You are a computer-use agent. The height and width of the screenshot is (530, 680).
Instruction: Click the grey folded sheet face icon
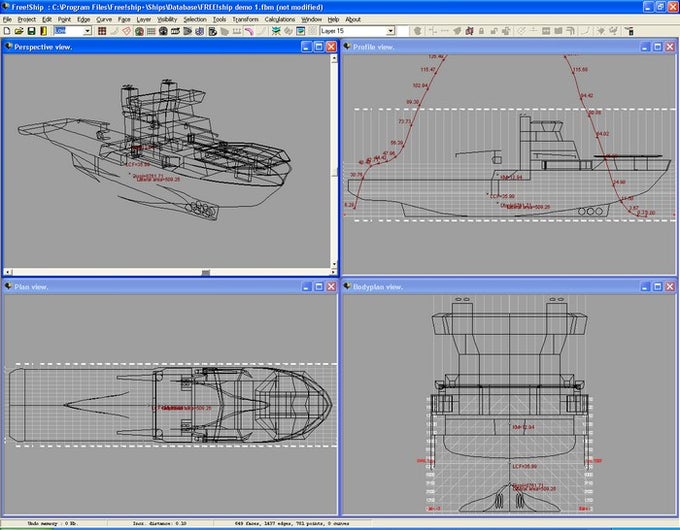pos(559,31)
